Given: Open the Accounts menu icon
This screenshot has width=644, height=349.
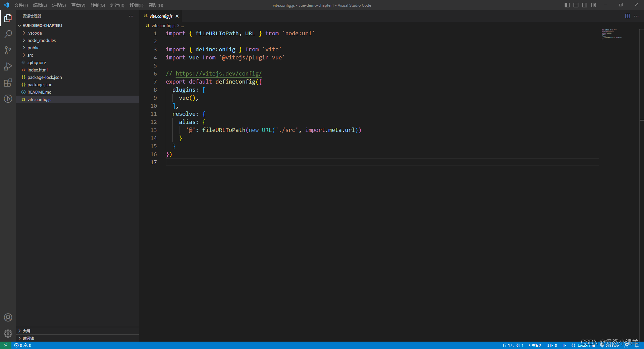Looking at the screenshot, I should pos(8,317).
